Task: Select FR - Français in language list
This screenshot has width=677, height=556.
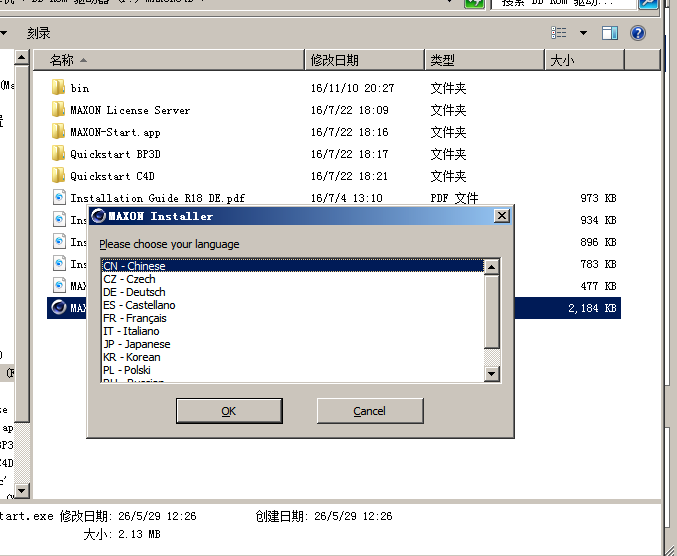Action: tap(293, 318)
